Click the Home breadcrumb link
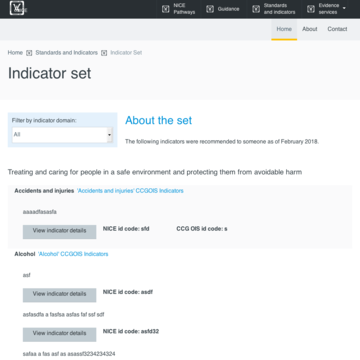The image size is (360, 360). click(15, 53)
